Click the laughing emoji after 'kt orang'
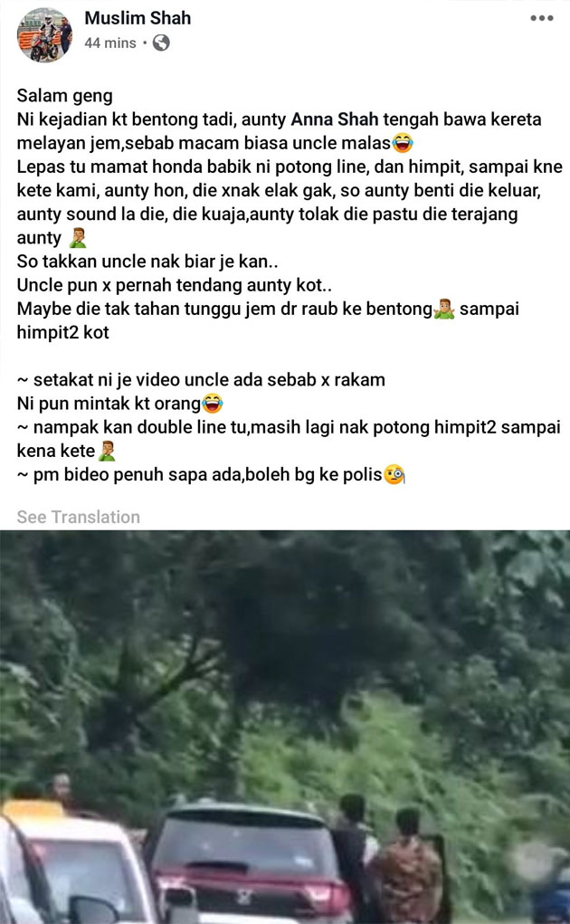Viewport: 570px width, 924px height. tap(212, 403)
